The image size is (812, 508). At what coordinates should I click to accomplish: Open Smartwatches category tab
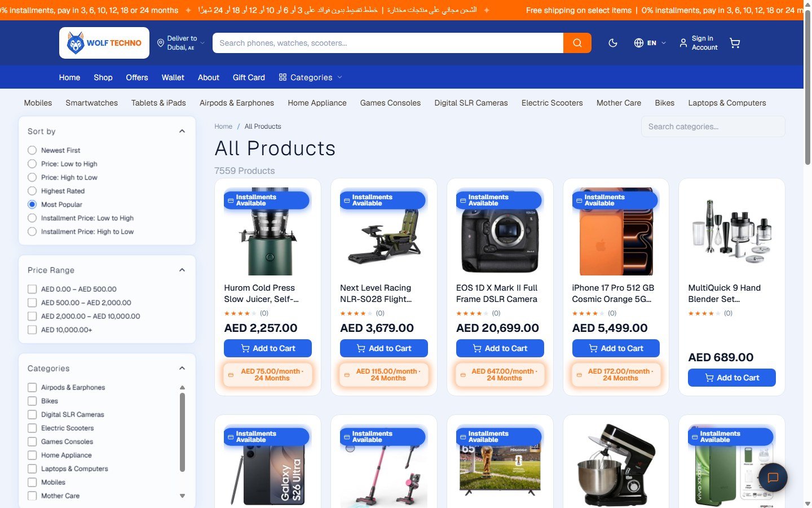pos(92,103)
